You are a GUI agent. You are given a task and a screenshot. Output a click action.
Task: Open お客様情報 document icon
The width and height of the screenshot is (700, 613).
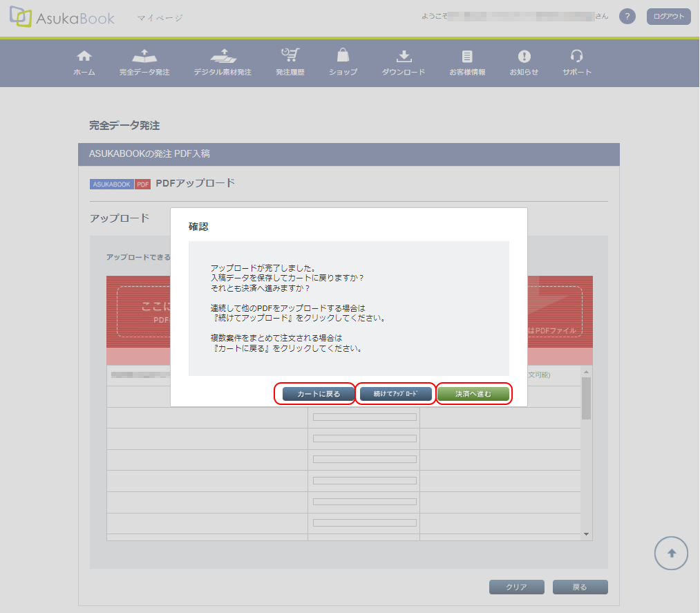467,56
